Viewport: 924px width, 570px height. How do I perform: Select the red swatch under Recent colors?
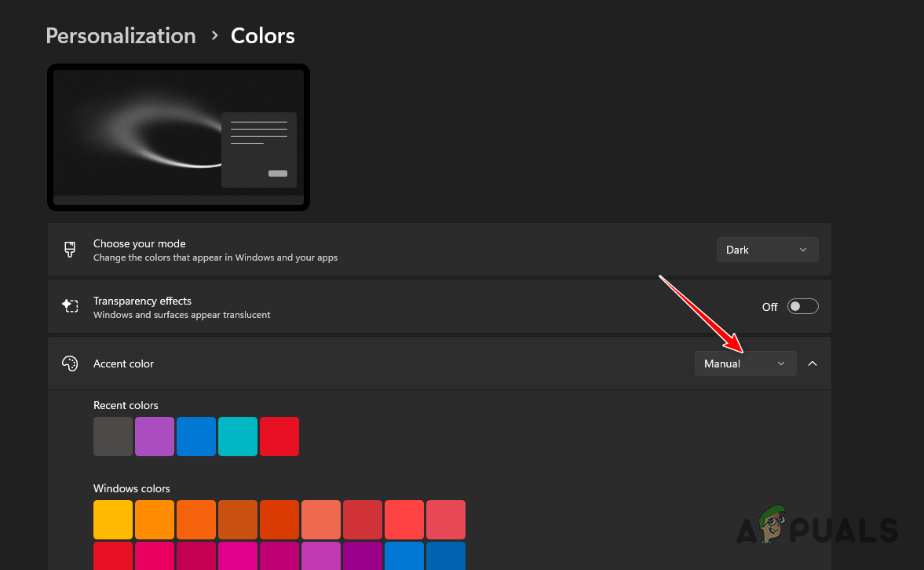[279, 436]
